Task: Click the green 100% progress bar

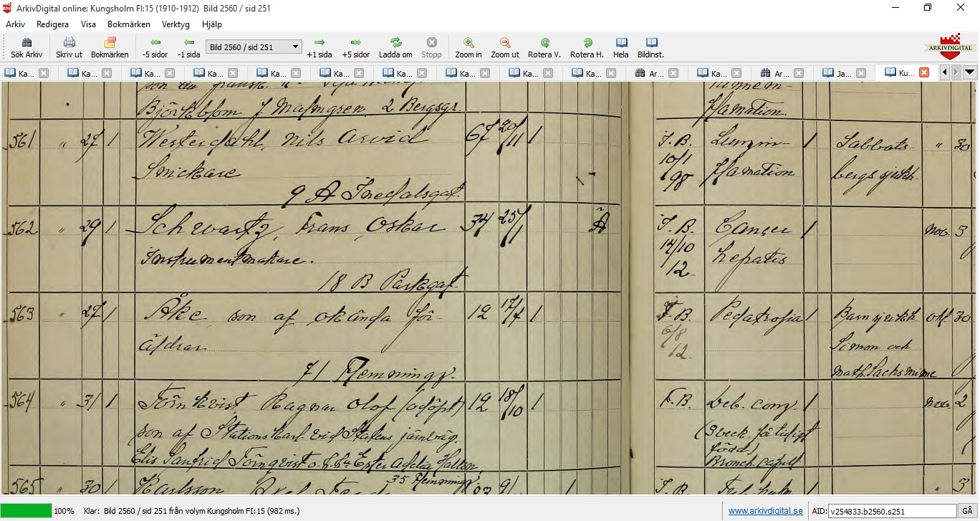Action: point(26,511)
